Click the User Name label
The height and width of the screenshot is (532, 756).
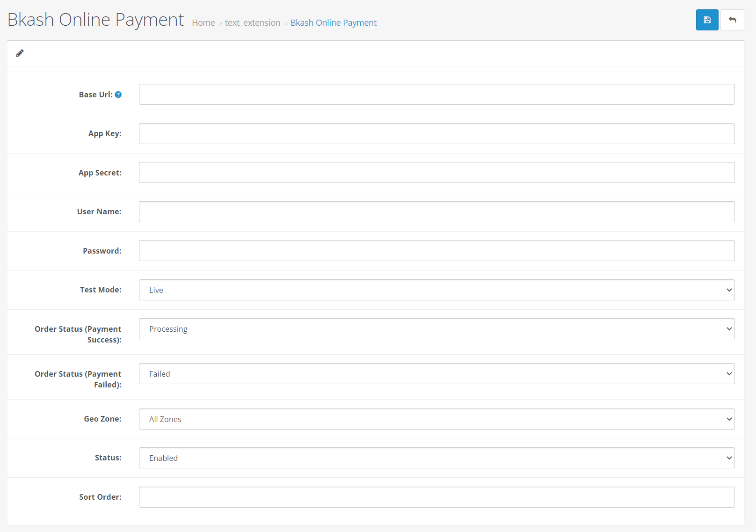[x=99, y=211]
